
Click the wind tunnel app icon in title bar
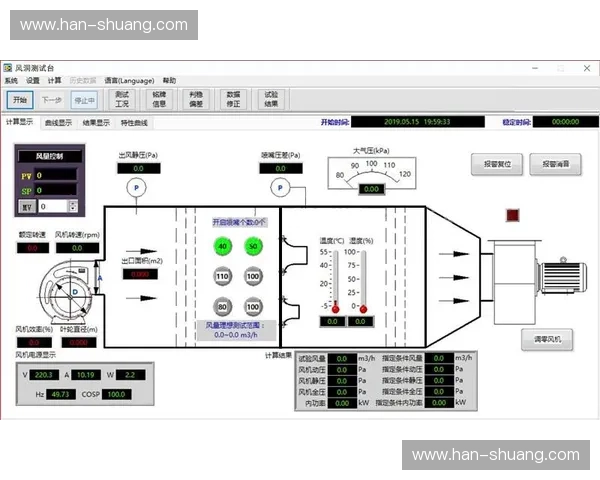tap(8, 67)
